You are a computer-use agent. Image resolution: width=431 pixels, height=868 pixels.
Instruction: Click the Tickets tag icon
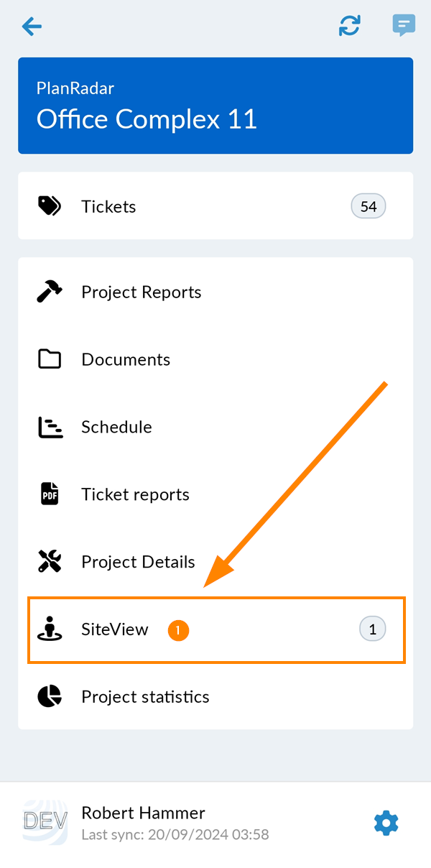(x=50, y=206)
